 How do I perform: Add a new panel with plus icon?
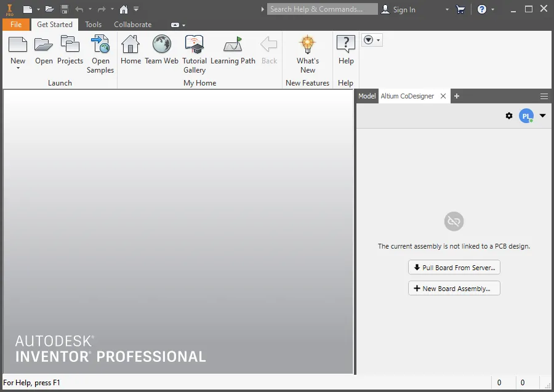click(457, 96)
